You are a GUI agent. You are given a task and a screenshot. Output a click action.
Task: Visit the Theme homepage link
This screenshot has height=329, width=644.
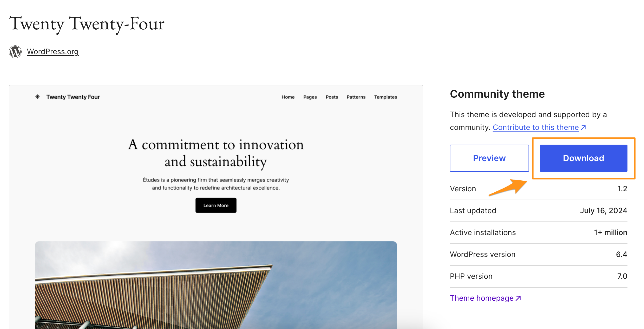[482, 298]
